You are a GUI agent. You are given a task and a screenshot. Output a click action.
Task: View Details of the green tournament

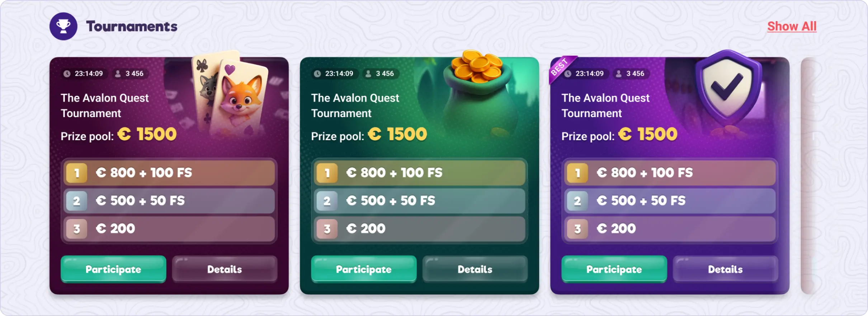click(475, 269)
